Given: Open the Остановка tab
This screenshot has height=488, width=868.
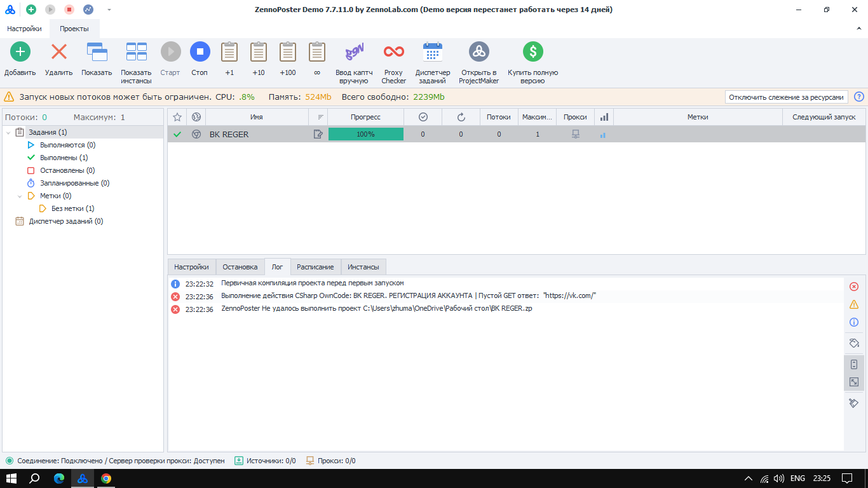Looking at the screenshot, I should 240,267.
